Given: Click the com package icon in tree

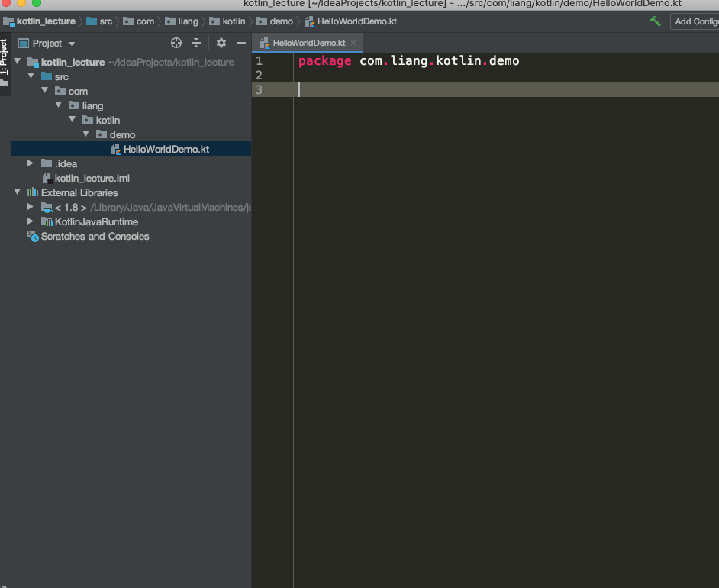Looking at the screenshot, I should [x=60, y=91].
